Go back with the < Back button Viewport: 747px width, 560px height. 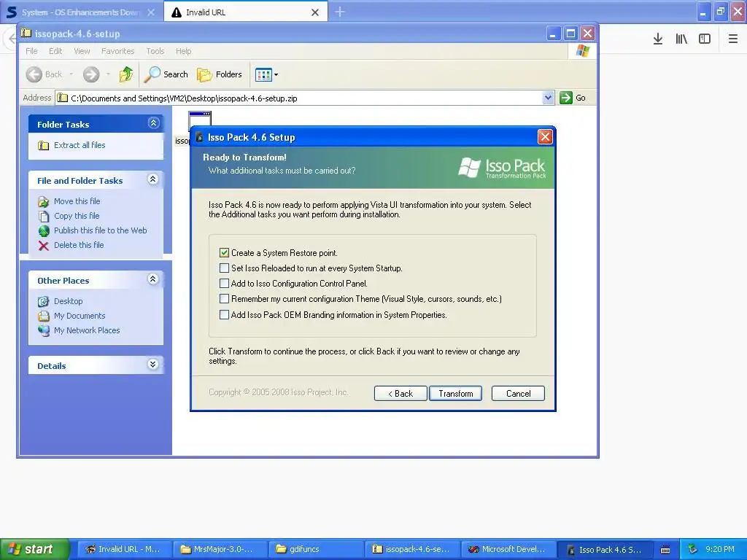(x=400, y=393)
